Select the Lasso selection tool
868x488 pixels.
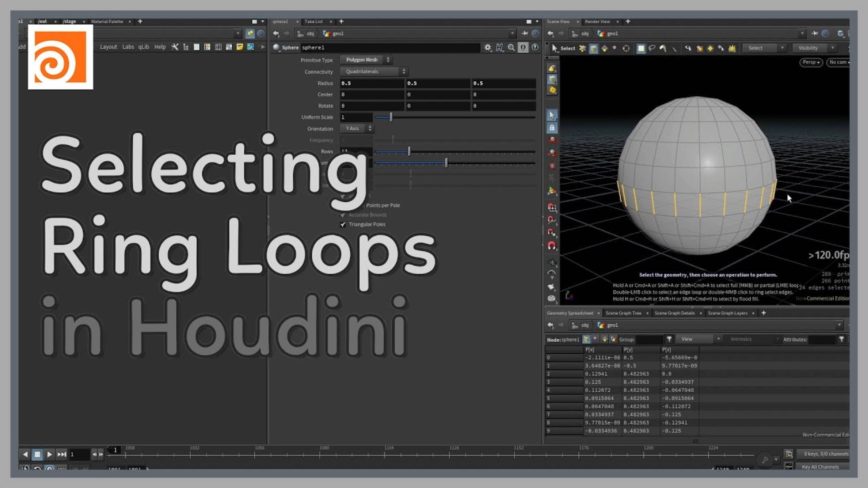click(652, 48)
